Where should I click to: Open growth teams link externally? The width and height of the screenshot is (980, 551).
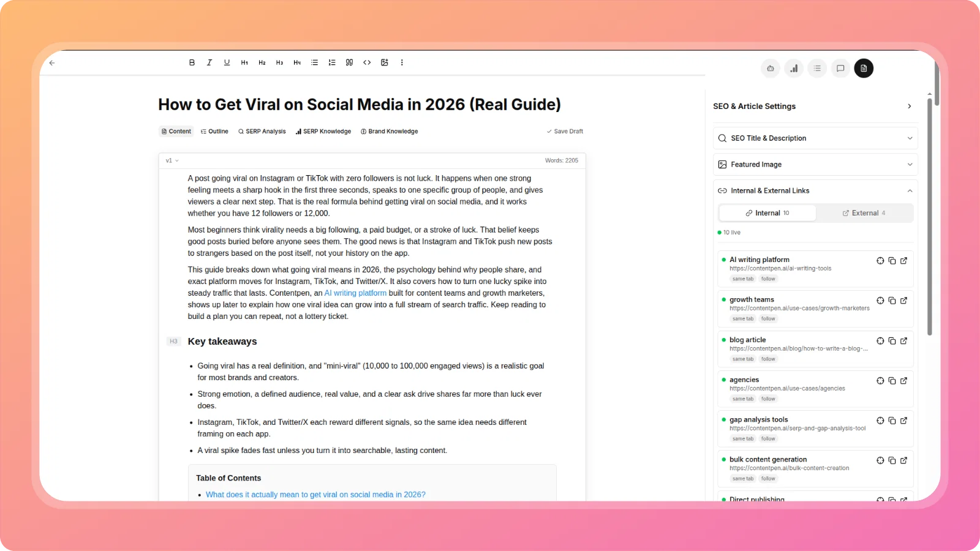tap(903, 301)
